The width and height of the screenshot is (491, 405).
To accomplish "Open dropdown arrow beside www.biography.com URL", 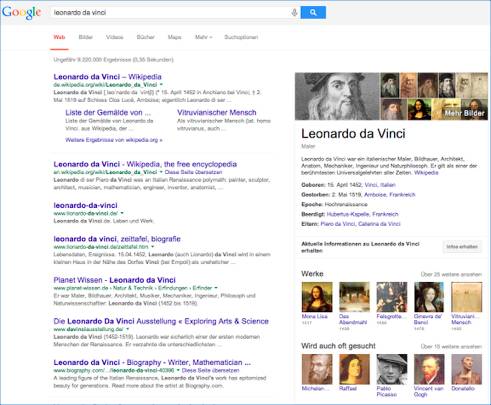I will pos(178,370).
